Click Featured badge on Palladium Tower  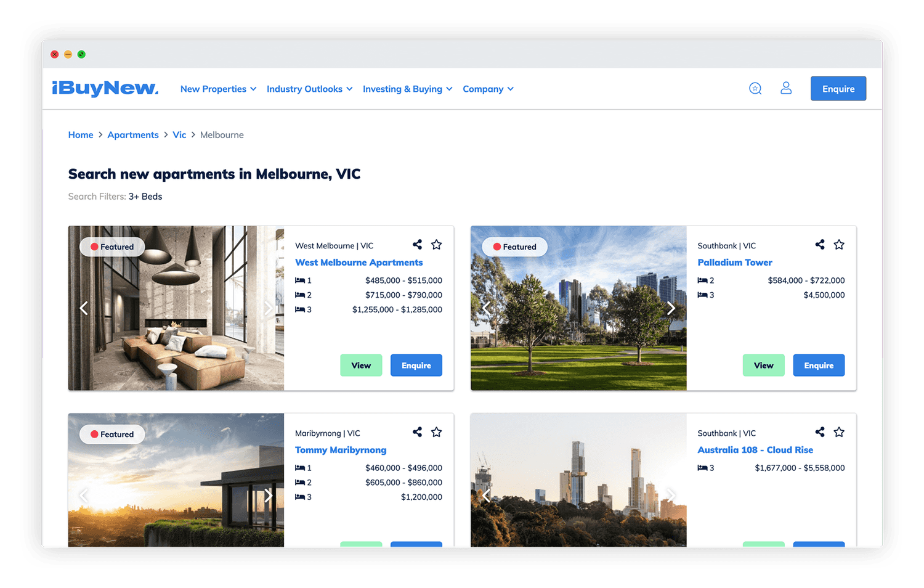coord(514,247)
